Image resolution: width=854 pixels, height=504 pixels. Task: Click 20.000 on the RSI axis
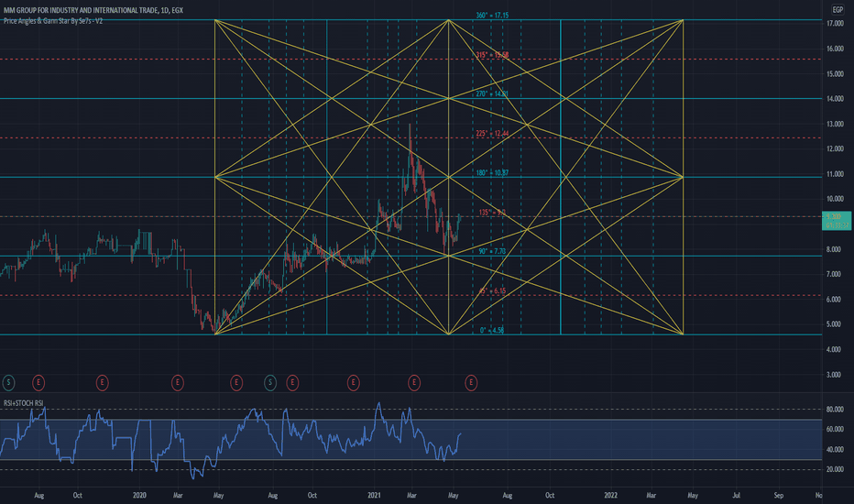[x=835, y=469]
